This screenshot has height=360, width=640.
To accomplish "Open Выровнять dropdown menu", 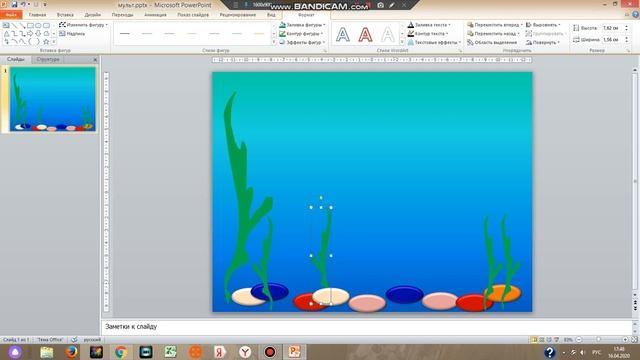I will point(543,25).
